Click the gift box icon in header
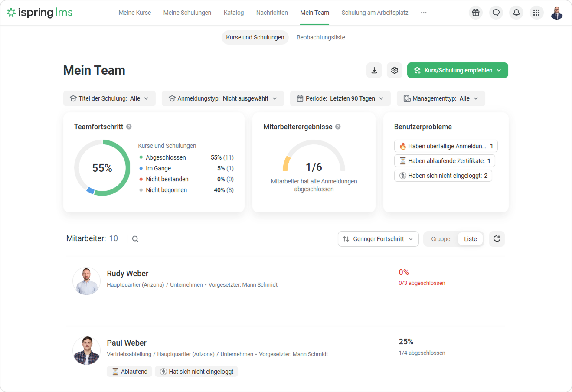 tap(476, 13)
